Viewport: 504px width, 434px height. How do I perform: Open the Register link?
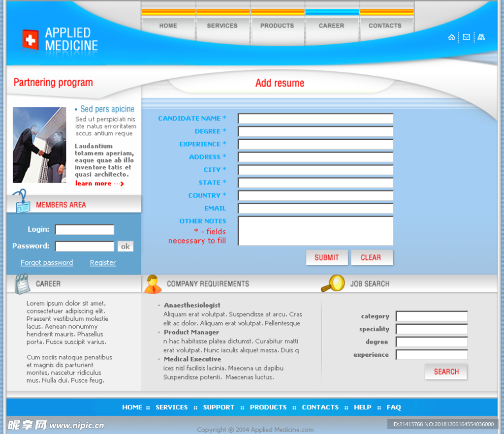(x=103, y=263)
